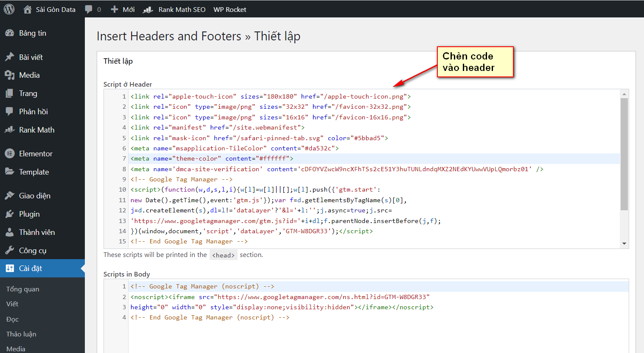
Task: Open Plugin menu label
Action: tap(29, 214)
